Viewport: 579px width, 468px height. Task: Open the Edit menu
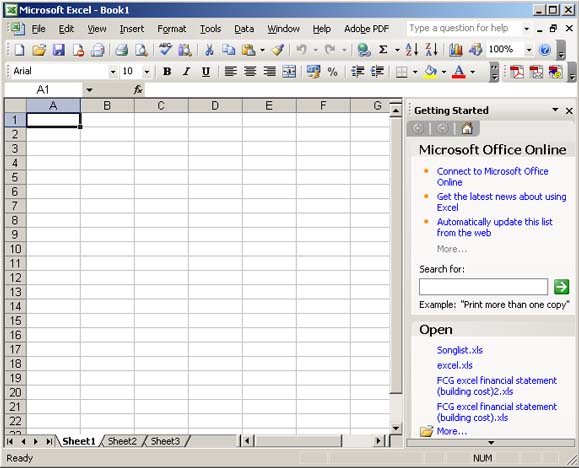click(x=66, y=29)
